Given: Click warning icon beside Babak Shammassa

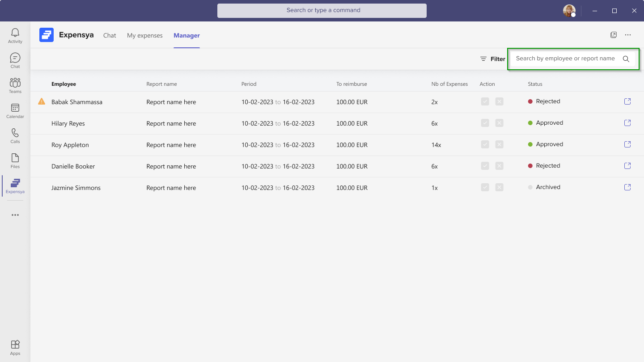Looking at the screenshot, I should click(42, 101).
